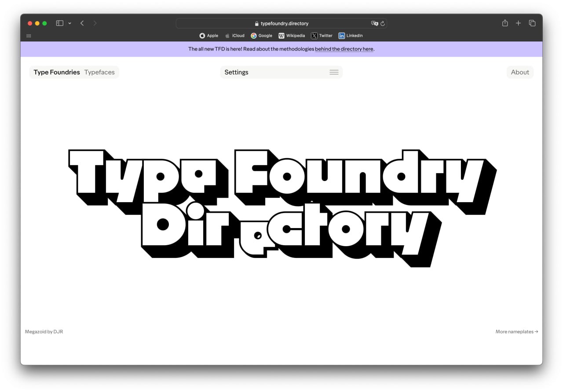Open the About page
The width and height of the screenshot is (563, 392).
(520, 72)
